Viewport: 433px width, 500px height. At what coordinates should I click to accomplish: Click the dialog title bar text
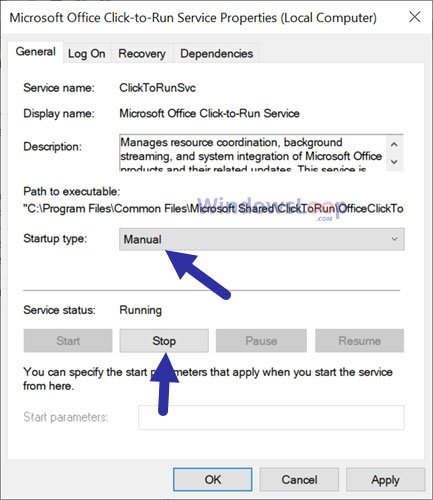pos(193,18)
